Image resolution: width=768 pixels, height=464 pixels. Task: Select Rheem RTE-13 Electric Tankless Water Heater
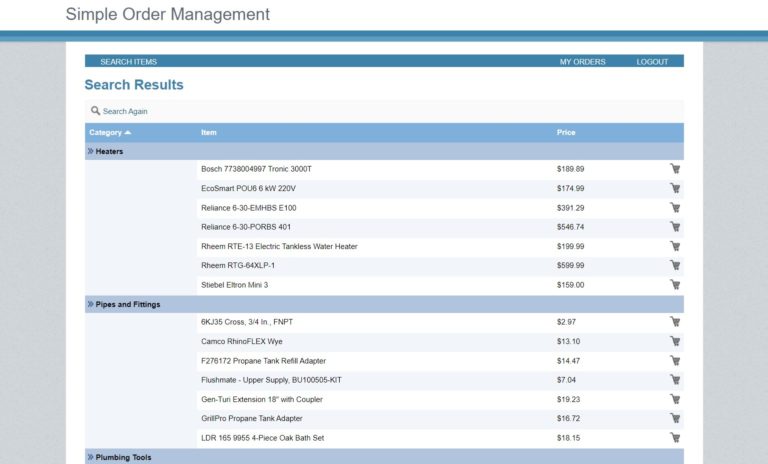click(279, 246)
